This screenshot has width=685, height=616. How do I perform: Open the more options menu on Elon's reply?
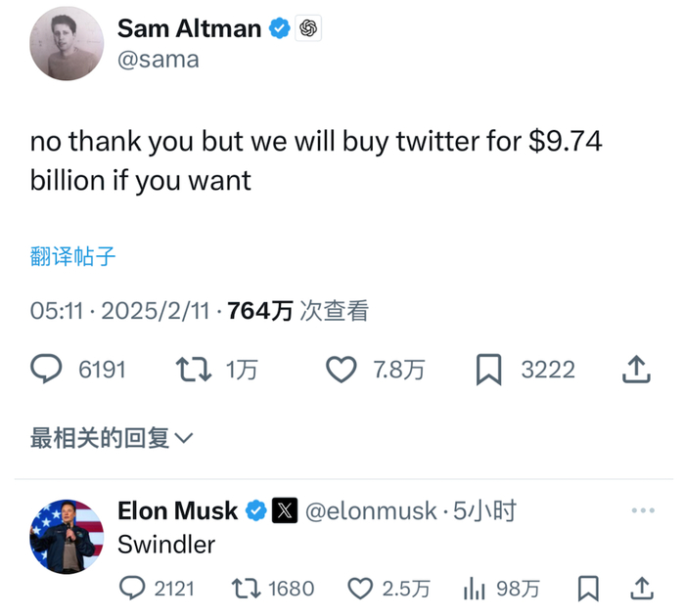pos(642,510)
